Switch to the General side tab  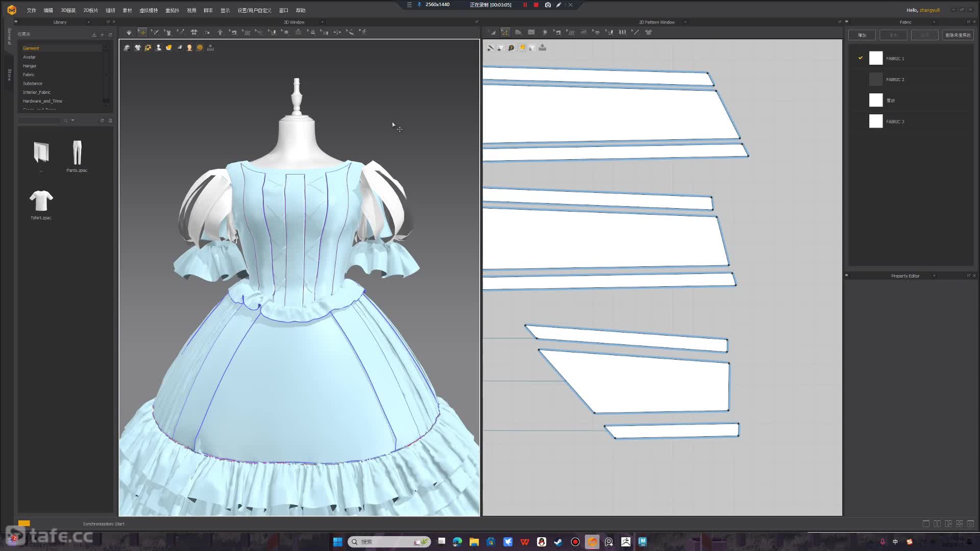pyautogui.click(x=9, y=36)
